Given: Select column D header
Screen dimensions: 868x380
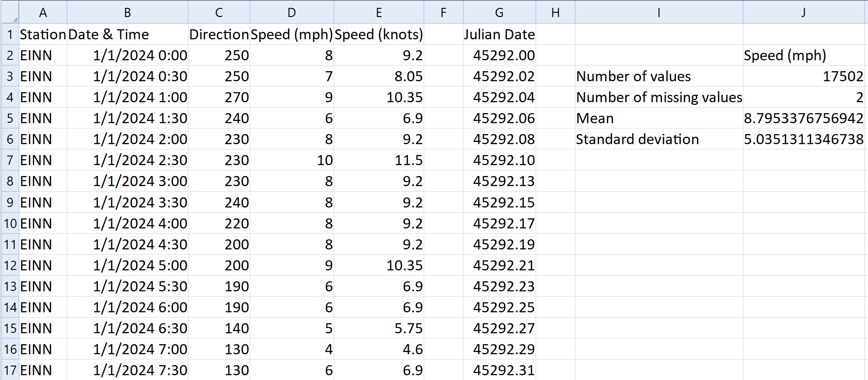Looking at the screenshot, I should tap(291, 13).
